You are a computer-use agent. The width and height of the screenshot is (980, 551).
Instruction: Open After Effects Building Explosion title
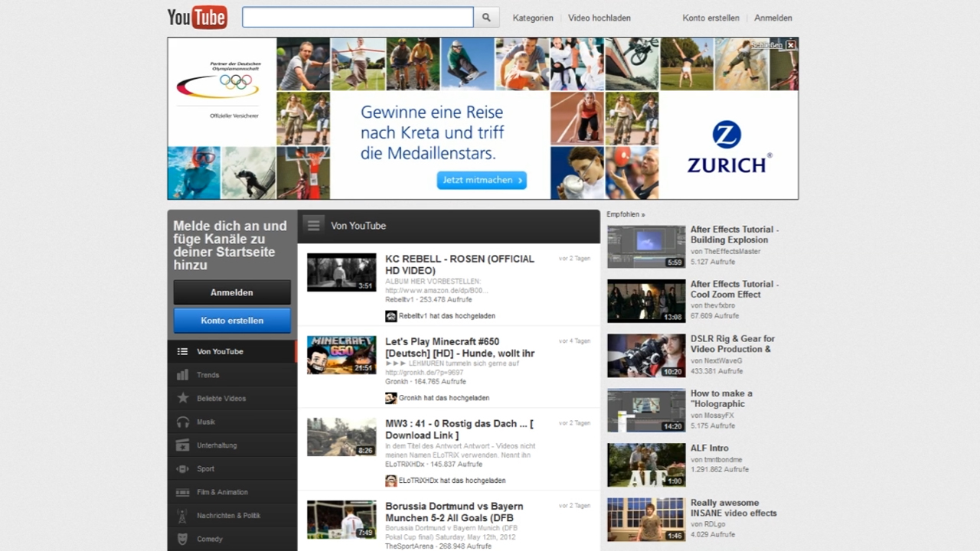coord(734,234)
